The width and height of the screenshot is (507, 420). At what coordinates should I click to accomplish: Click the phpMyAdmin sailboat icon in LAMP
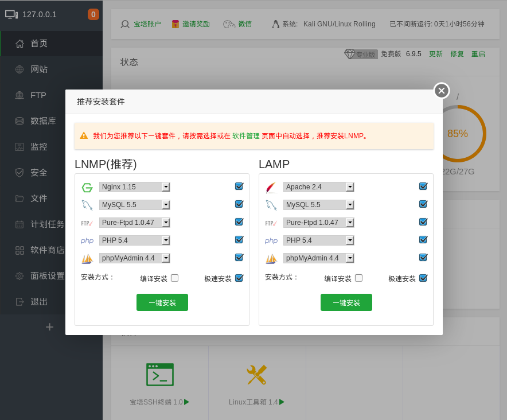[271, 259]
